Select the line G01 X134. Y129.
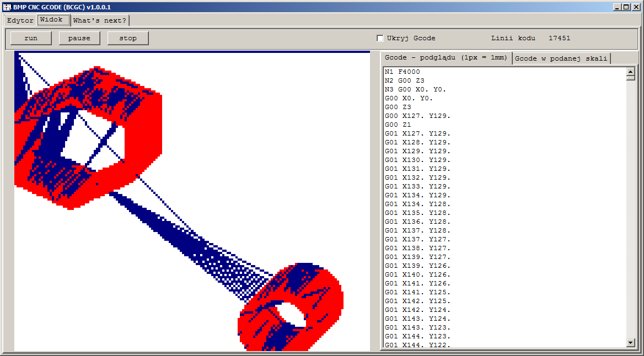The height and width of the screenshot is (356, 644). click(418, 195)
